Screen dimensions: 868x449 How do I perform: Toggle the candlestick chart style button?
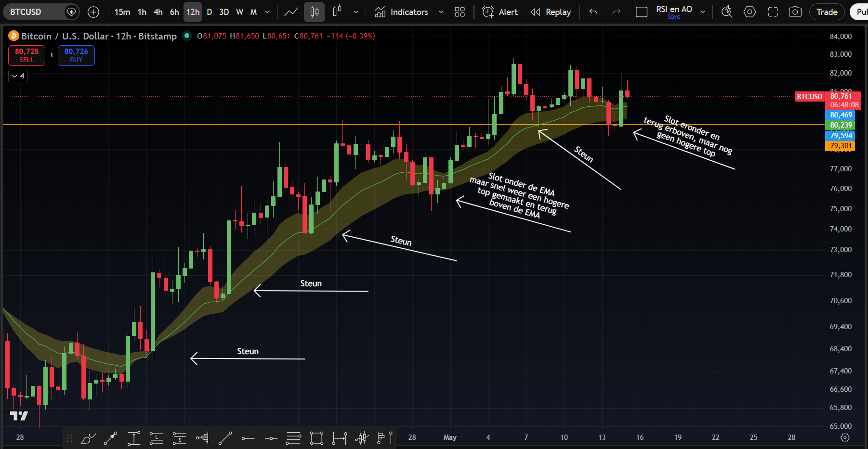[315, 12]
